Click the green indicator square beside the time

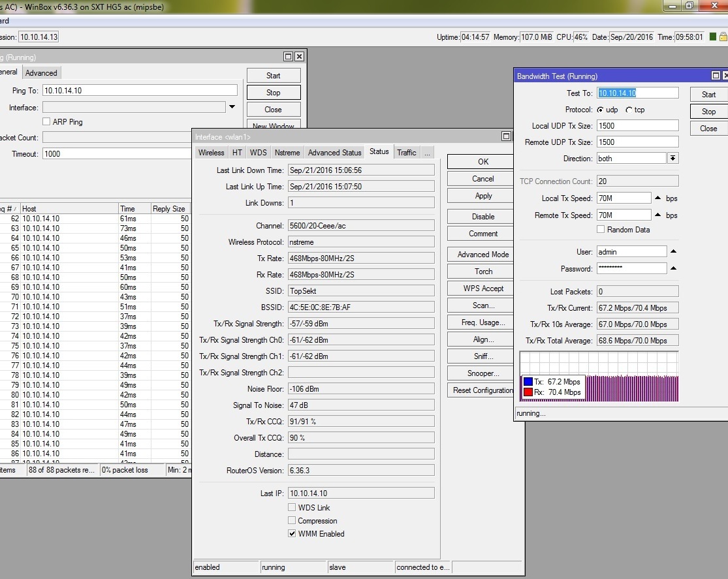tap(713, 37)
